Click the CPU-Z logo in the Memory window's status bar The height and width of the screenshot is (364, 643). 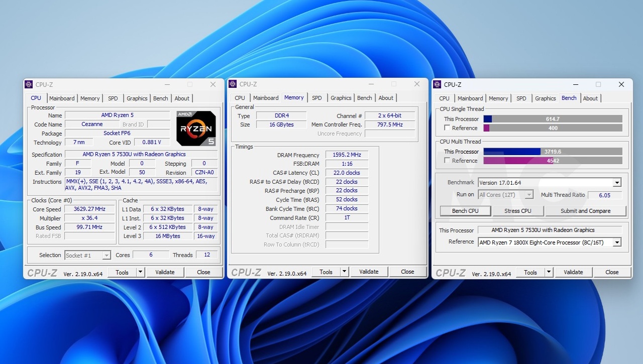(247, 272)
